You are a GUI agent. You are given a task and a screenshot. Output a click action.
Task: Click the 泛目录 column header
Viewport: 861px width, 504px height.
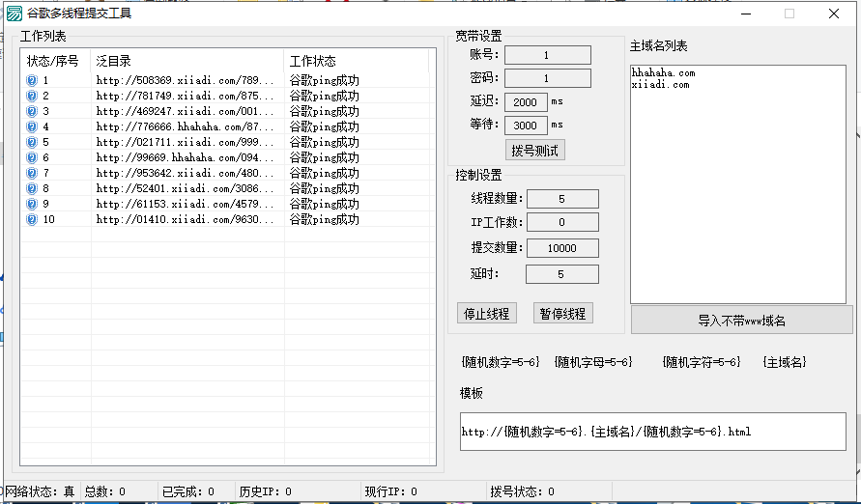[187, 61]
